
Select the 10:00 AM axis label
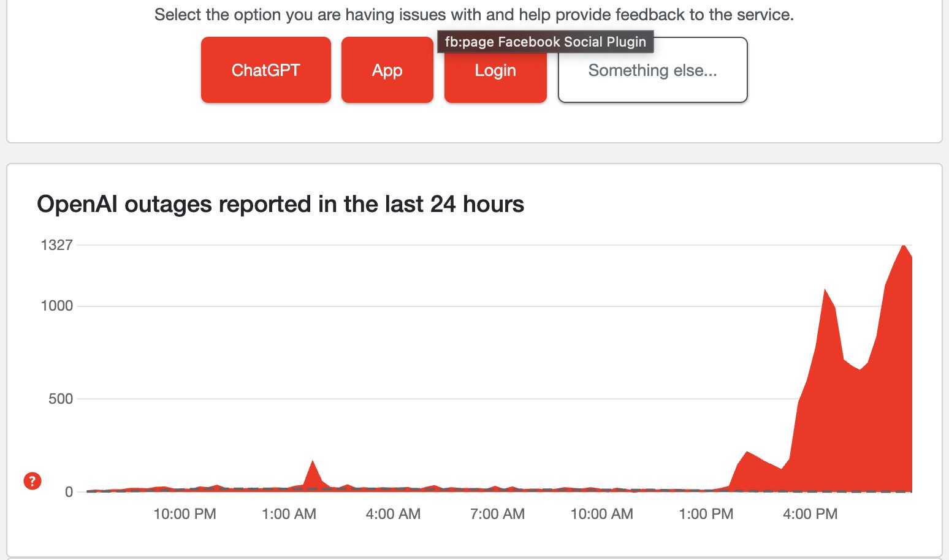point(601,513)
